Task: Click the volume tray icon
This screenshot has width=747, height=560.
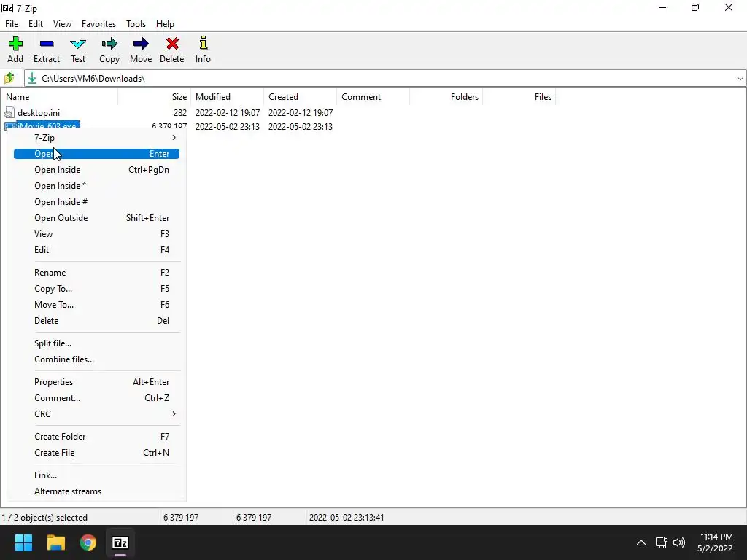Action: (x=679, y=542)
